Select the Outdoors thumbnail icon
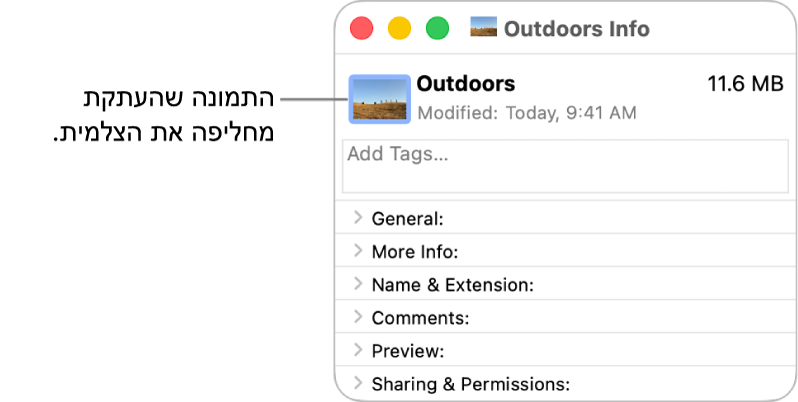This screenshot has width=798, height=402. click(x=379, y=99)
